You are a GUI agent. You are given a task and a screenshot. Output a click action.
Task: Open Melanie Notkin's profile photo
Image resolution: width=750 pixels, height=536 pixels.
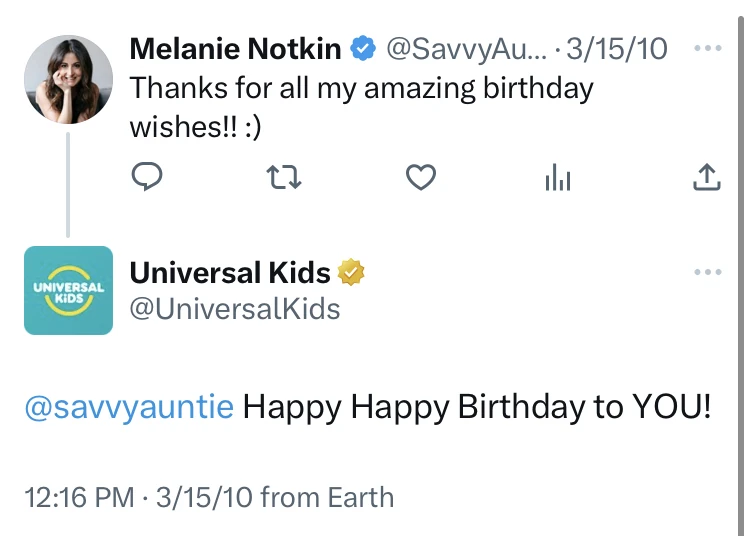point(68,79)
